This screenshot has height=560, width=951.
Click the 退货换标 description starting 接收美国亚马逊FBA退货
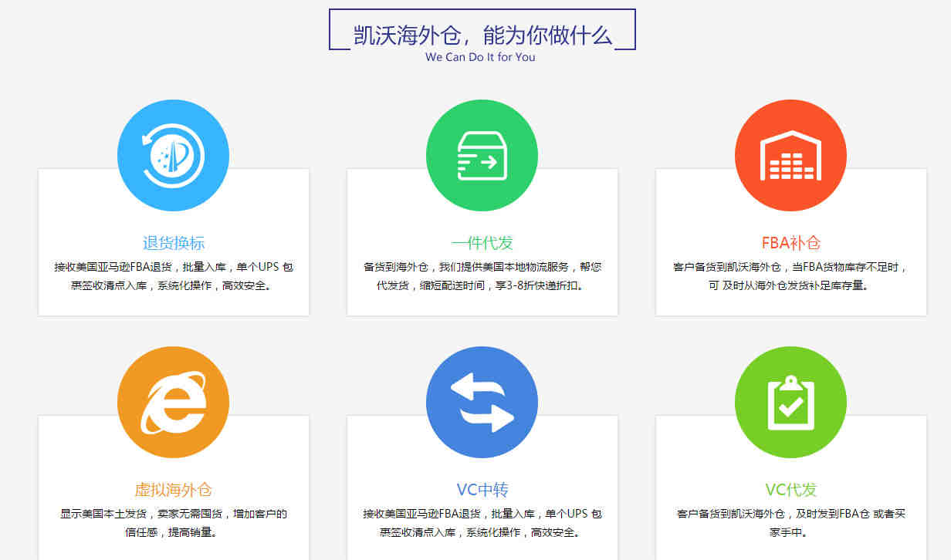coord(174,276)
